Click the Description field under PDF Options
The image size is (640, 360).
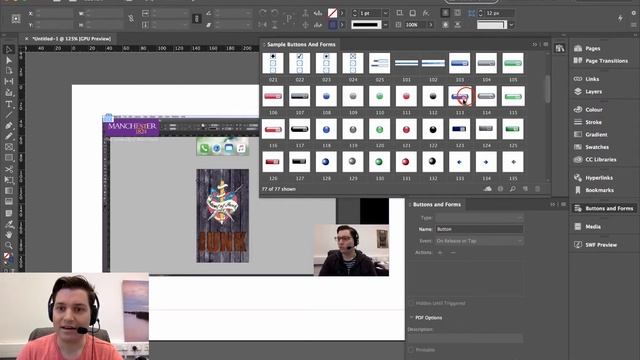point(465,338)
